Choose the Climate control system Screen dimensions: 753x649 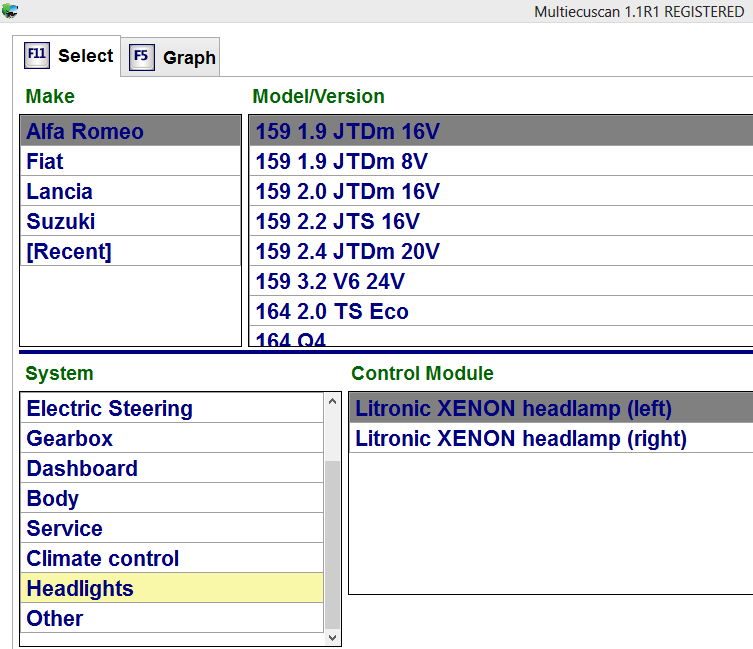pos(172,558)
